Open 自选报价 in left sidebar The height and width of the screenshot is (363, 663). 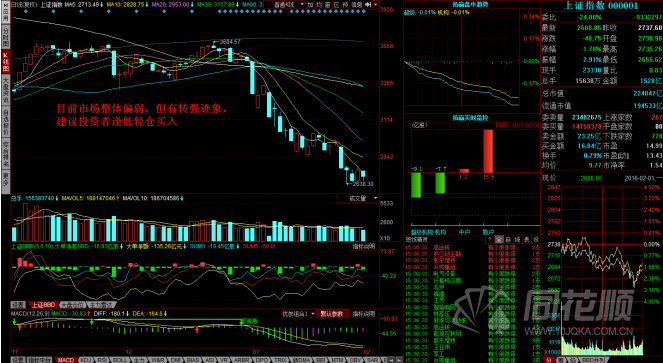point(5,122)
